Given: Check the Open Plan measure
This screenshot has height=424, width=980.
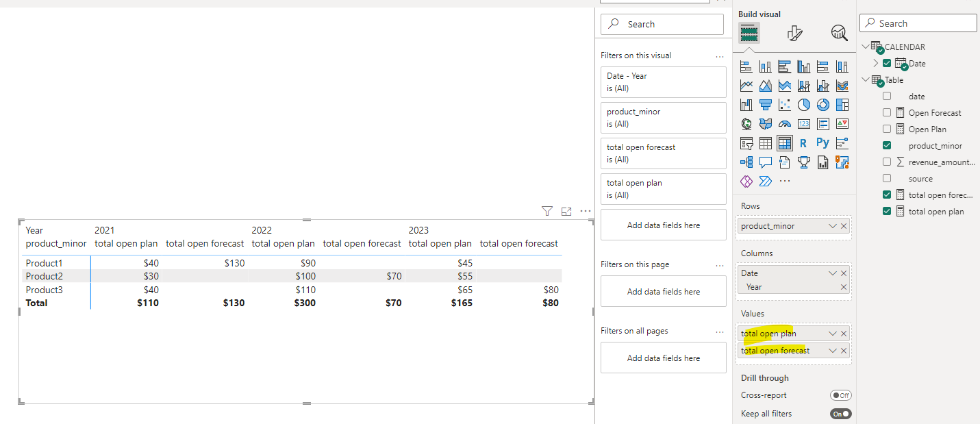Looking at the screenshot, I should (x=887, y=129).
